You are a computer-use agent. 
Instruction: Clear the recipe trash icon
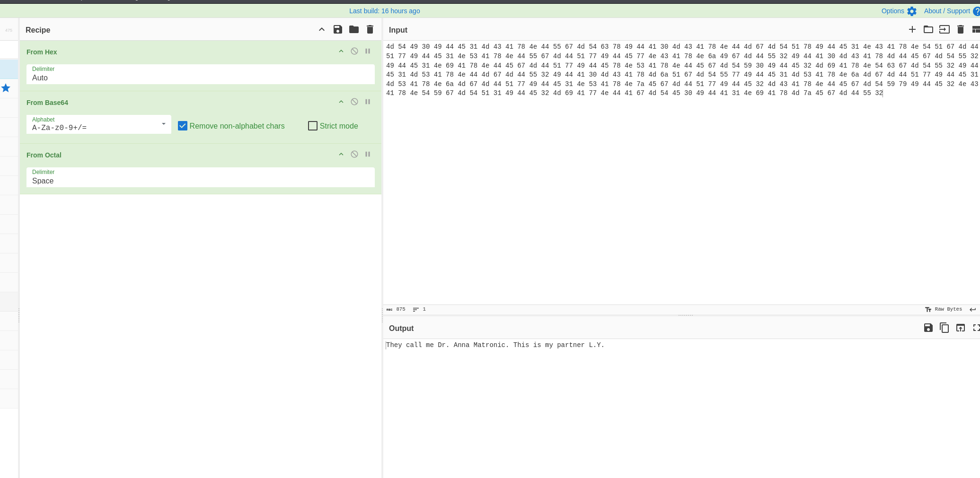[x=370, y=30]
